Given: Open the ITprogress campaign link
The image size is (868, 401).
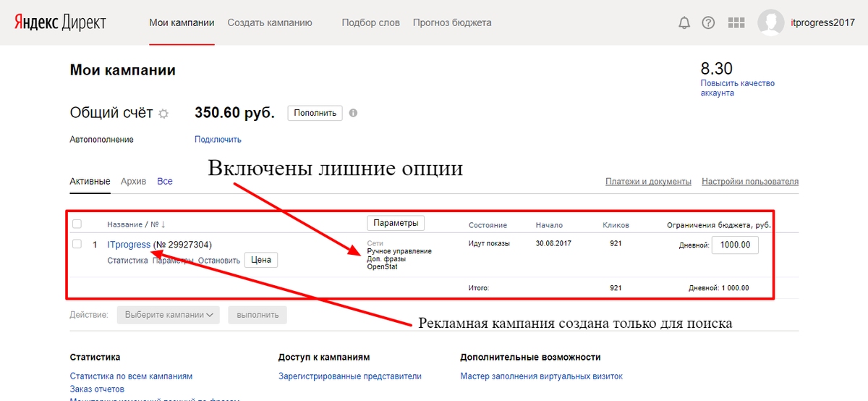Looking at the screenshot, I should pyautogui.click(x=129, y=245).
